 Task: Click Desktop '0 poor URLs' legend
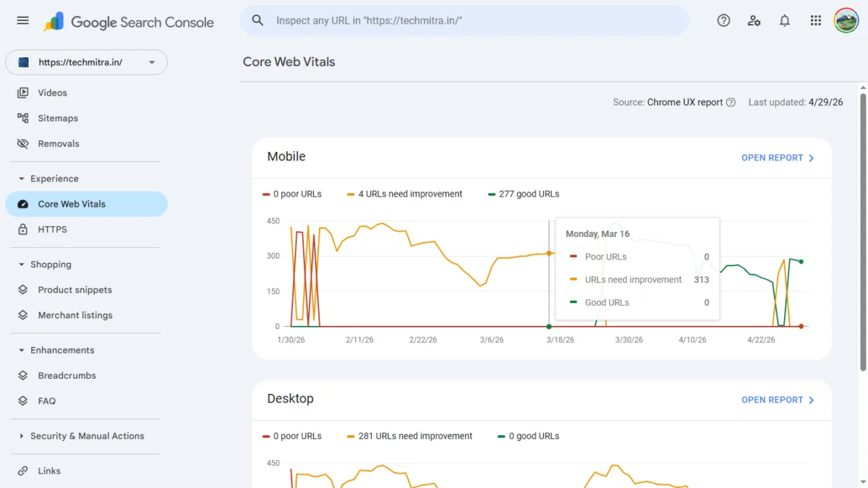(x=292, y=436)
